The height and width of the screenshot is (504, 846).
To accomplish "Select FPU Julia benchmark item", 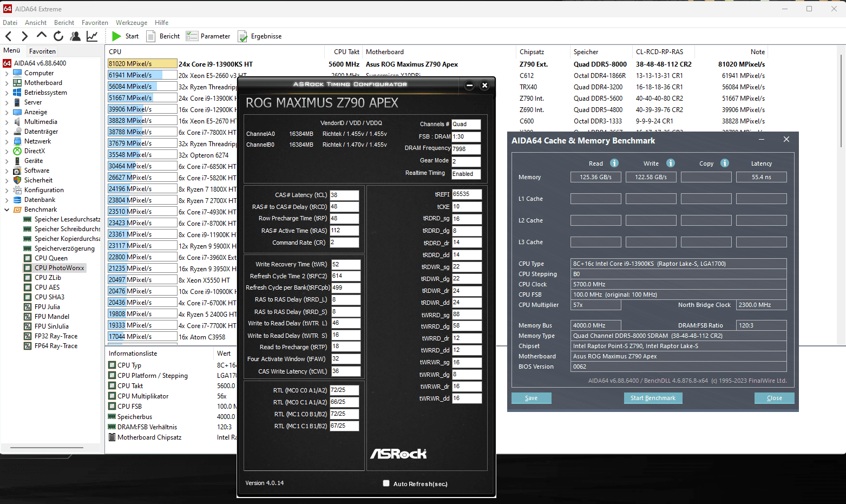I will (x=42, y=307).
